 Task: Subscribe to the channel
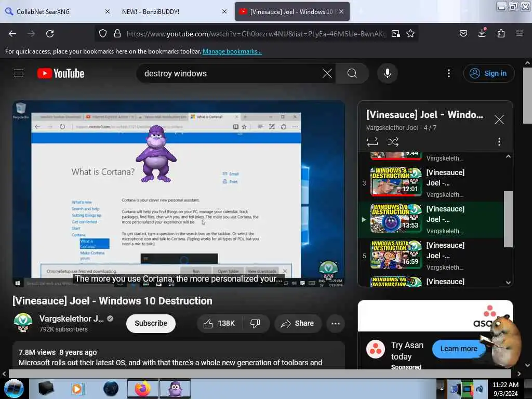pyautogui.click(x=151, y=323)
